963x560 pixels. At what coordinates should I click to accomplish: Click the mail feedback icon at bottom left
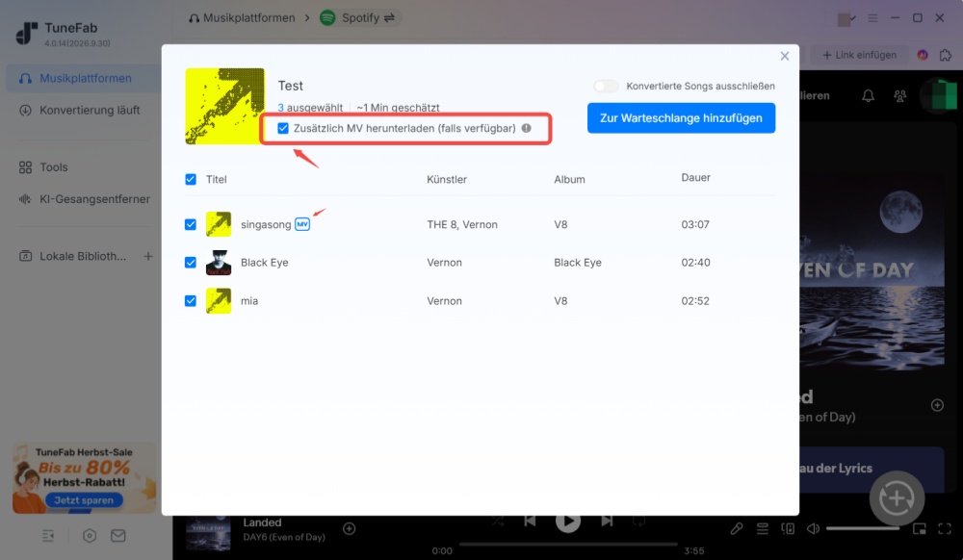point(118,536)
